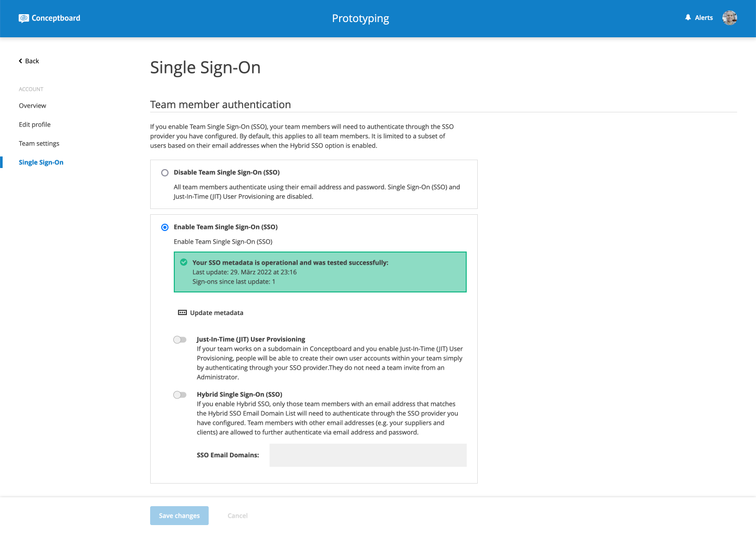Click the Alerts label in header
The image size is (756, 534).
tap(703, 18)
